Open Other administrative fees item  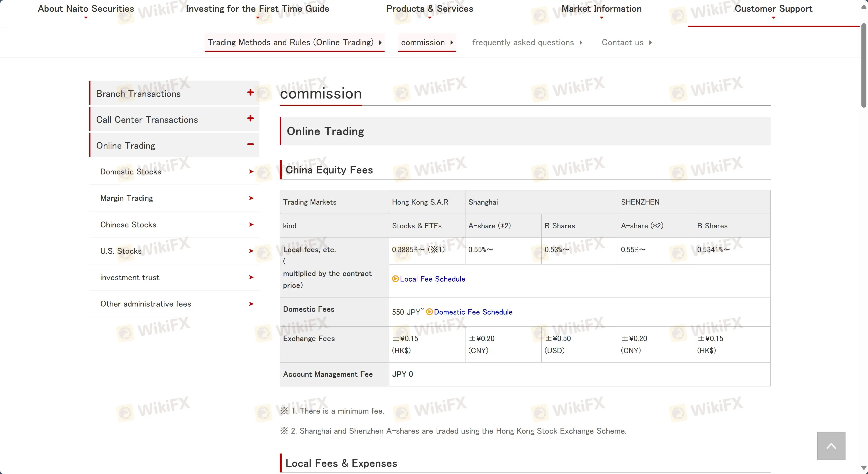click(x=174, y=304)
